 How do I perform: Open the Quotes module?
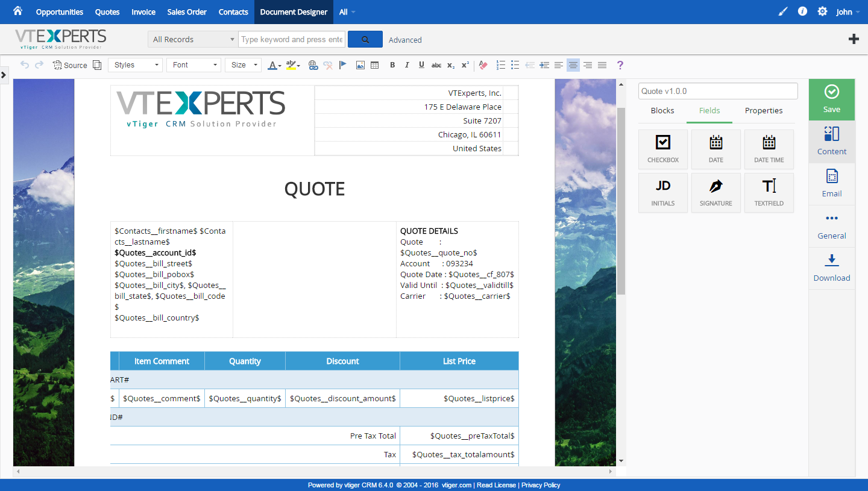(107, 12)
